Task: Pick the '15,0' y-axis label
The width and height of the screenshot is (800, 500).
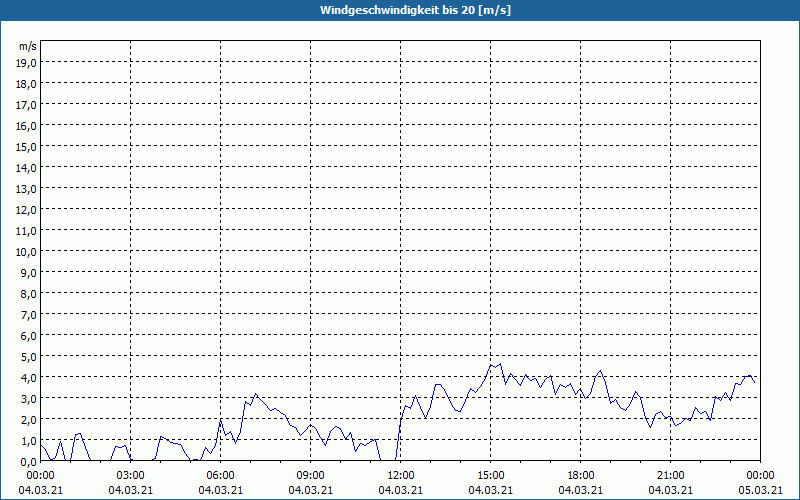Action: pyautogui.click(x=26, y=147)
